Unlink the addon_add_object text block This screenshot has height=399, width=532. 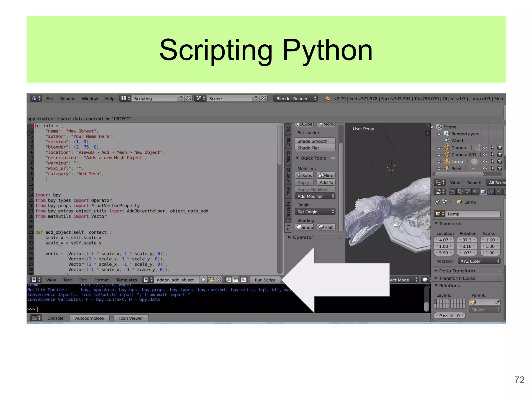tap(219, 280)
